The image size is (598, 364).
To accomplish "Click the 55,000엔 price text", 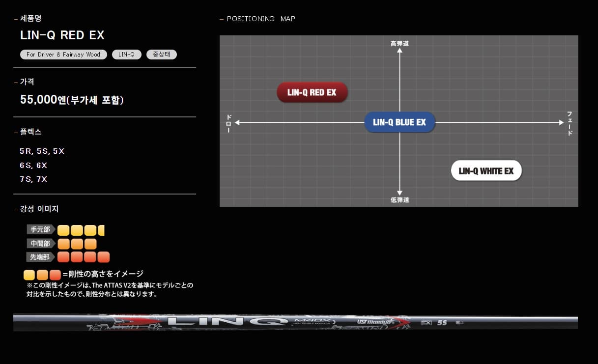I will [x=72, y=100].
